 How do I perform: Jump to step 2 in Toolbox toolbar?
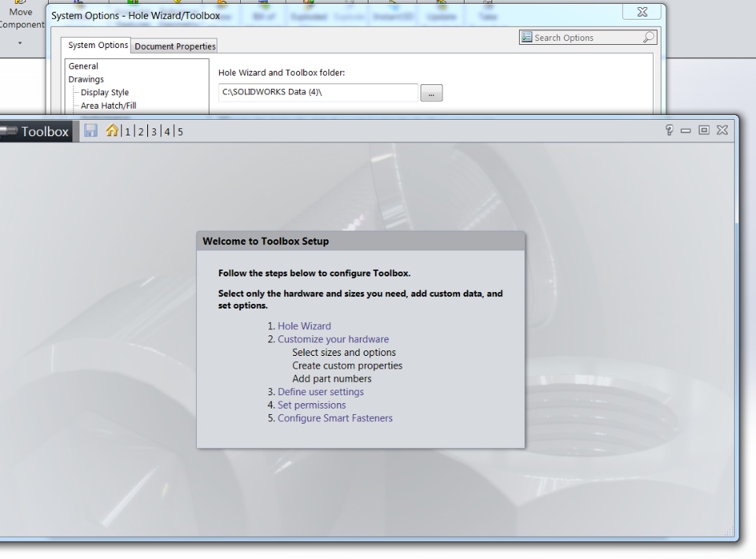pyautogui.click(x=141, y=131)
